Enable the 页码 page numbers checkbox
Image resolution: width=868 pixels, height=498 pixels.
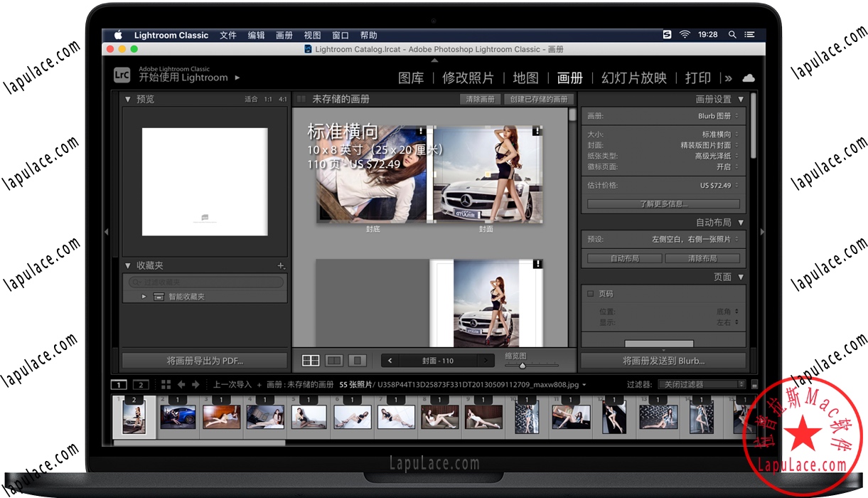click(591, 293)
